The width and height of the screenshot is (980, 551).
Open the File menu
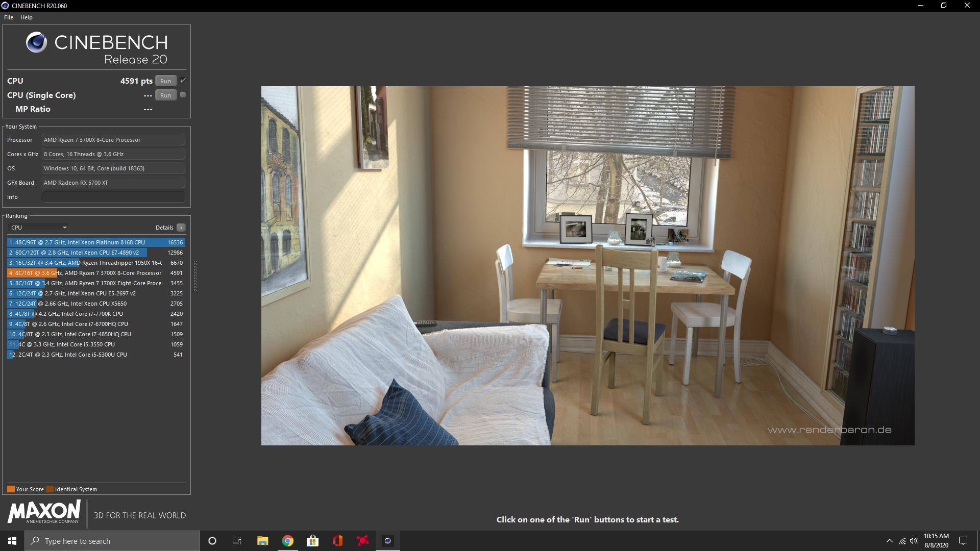9,17
